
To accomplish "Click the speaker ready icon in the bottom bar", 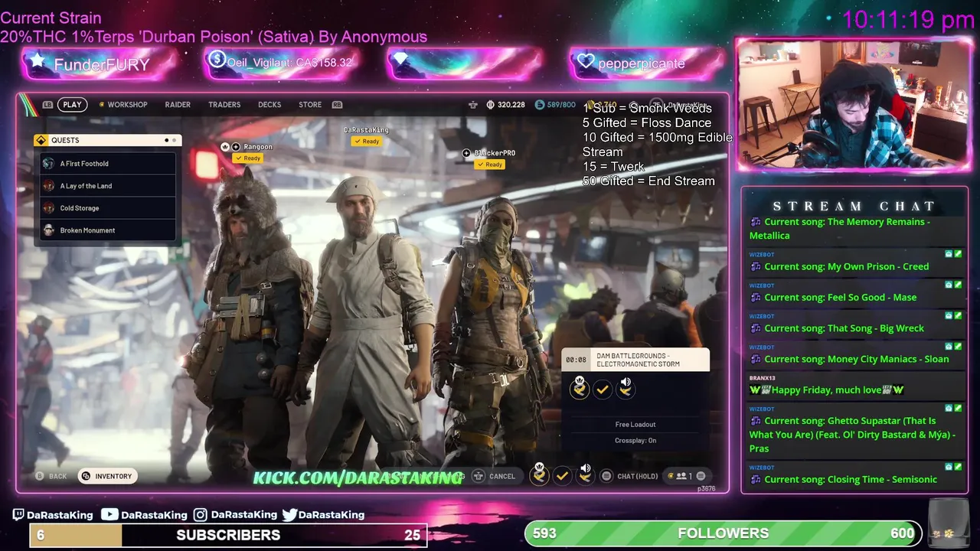I will [585, 474].
